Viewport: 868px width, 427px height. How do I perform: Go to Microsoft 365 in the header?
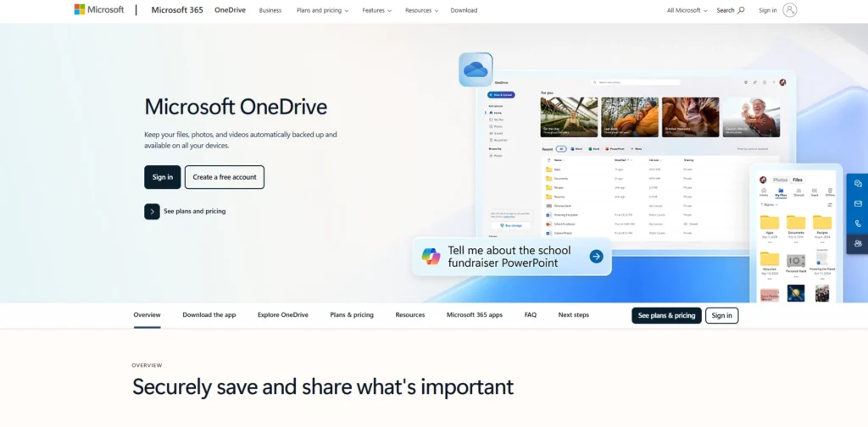(x=177, y=10)
